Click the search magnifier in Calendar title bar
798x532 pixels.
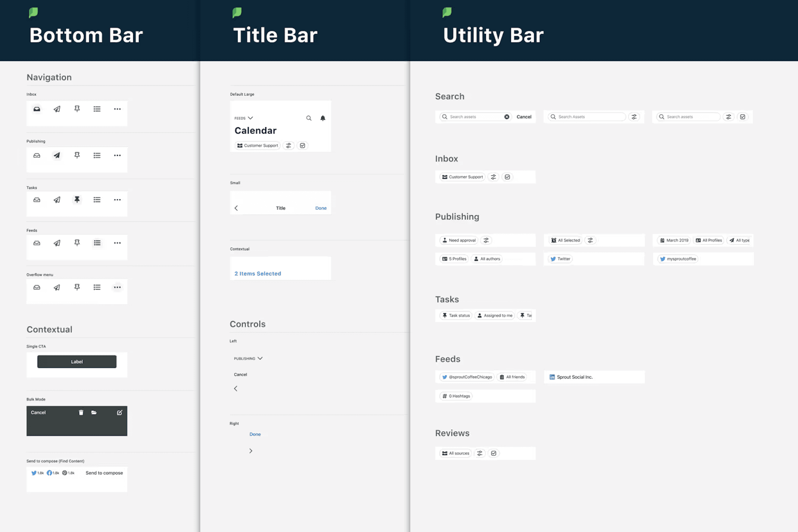pos(309,118)
